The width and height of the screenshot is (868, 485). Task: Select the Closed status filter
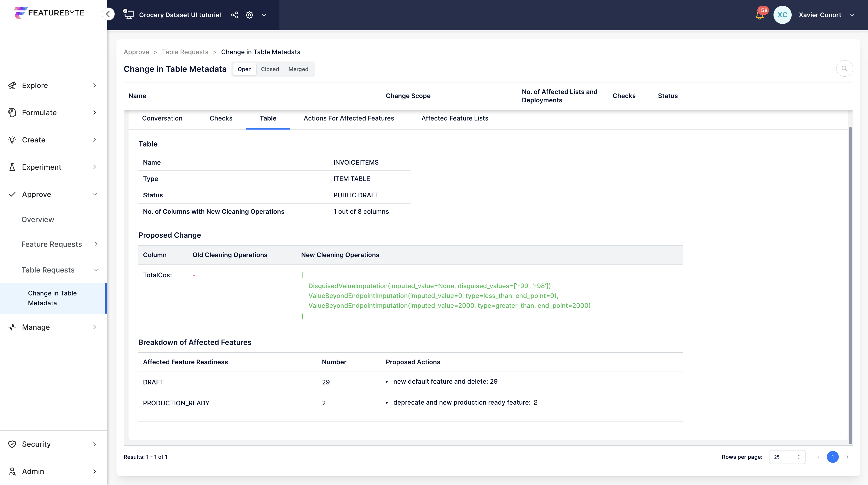pos(270,69)
